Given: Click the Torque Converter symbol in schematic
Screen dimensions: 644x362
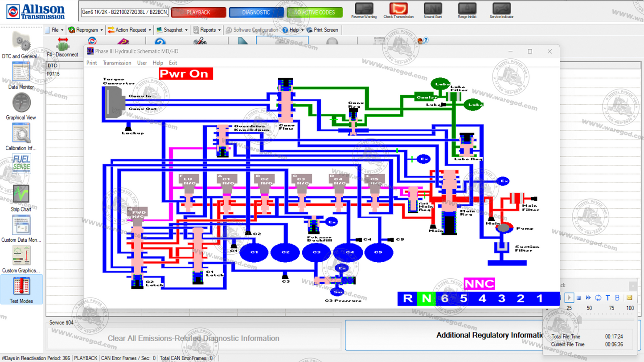Looking at the screenshot, I should tap(114, 102).
